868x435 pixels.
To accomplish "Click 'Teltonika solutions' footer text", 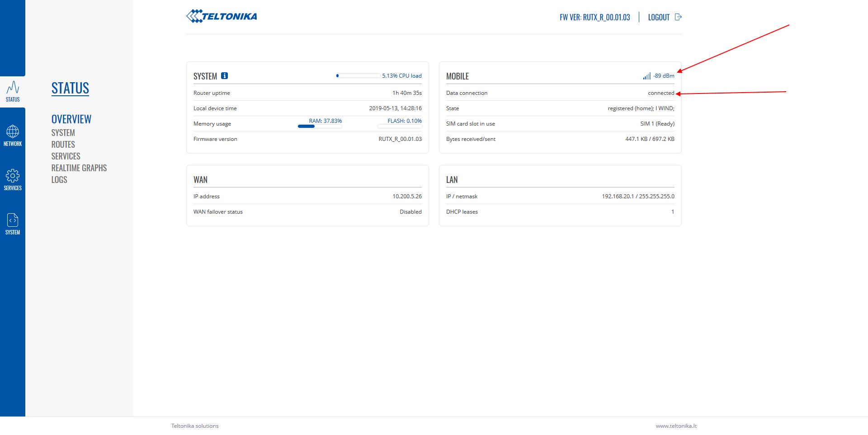I will (195, 426).
